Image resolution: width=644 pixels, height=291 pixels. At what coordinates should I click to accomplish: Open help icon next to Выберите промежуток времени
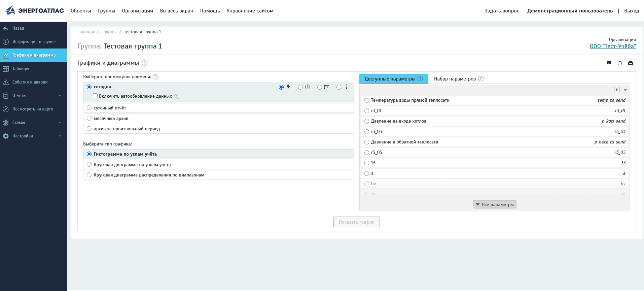pos(156,77)
